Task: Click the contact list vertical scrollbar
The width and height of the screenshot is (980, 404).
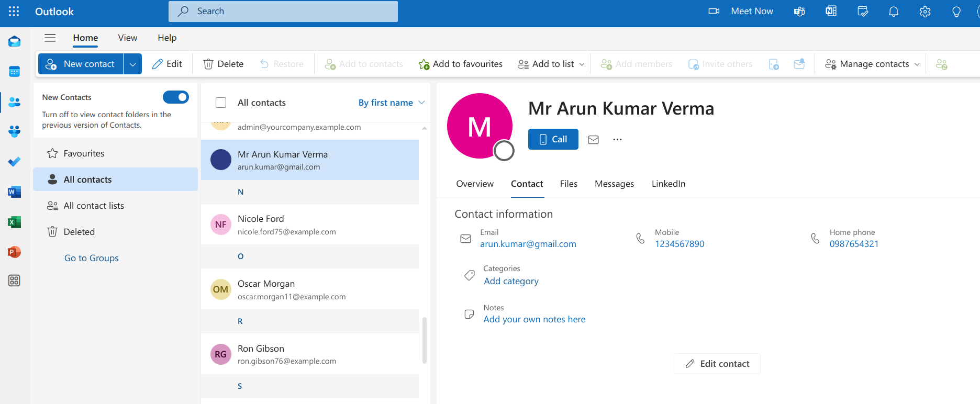Action: [425, 340]
